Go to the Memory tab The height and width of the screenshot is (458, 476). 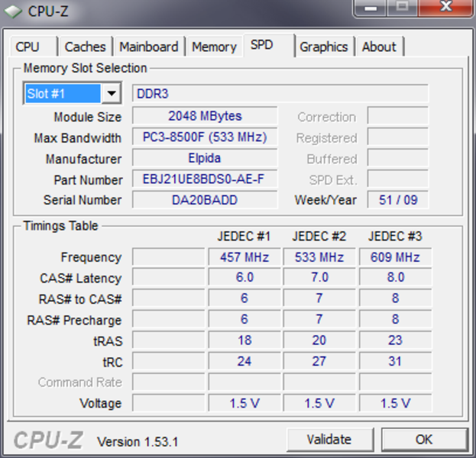click(215, 47)
